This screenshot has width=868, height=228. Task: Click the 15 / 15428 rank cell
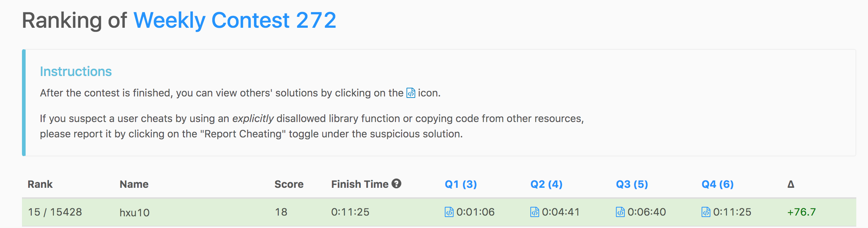(x=55, y=212)
